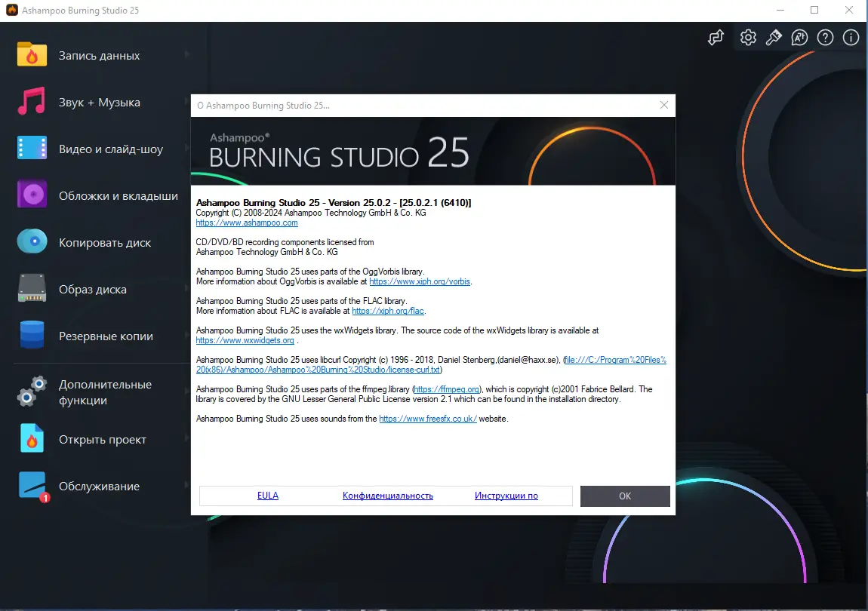This screenshot has height=611, width=868.
Task: Click the BURNING STUDIO 25 banner image
Action: tap(433, 151)
